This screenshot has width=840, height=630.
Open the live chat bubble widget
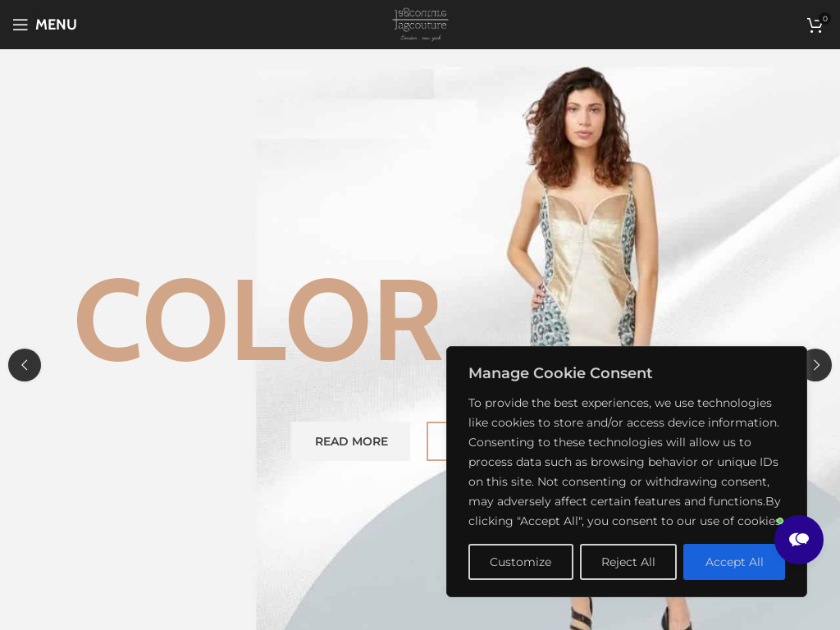pyautogui.click(x=798, y=540)
